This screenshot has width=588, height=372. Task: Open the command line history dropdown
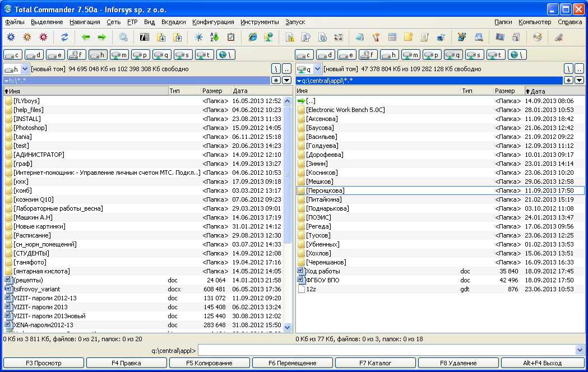coord(580,350)
